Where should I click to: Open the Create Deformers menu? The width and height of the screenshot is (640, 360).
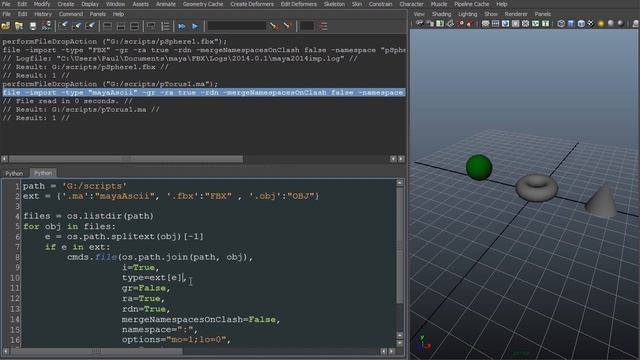click(252, 4)
